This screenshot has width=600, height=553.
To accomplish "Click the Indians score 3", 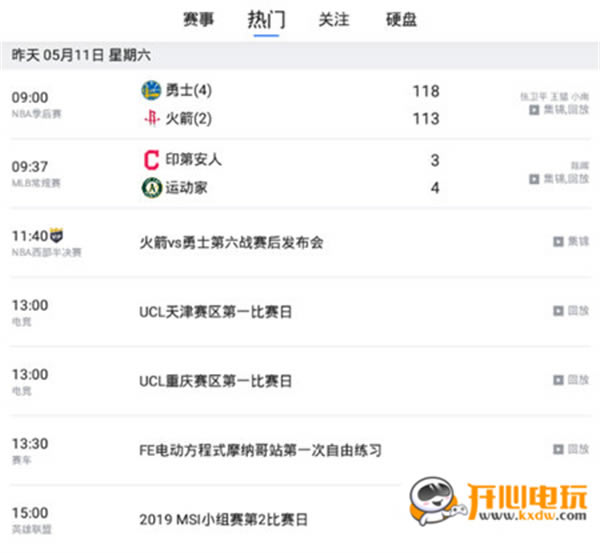I will [435, 160].
